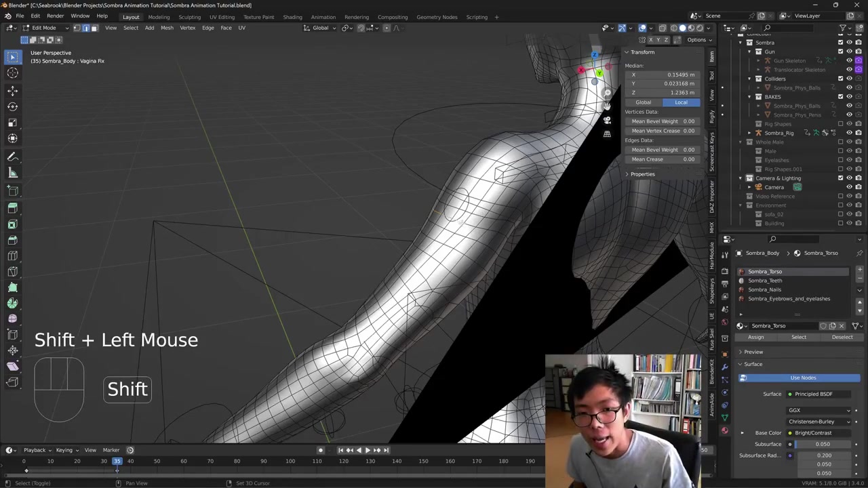Hide the Camera object in outliner
868x488 pixels.
[849, 187]
